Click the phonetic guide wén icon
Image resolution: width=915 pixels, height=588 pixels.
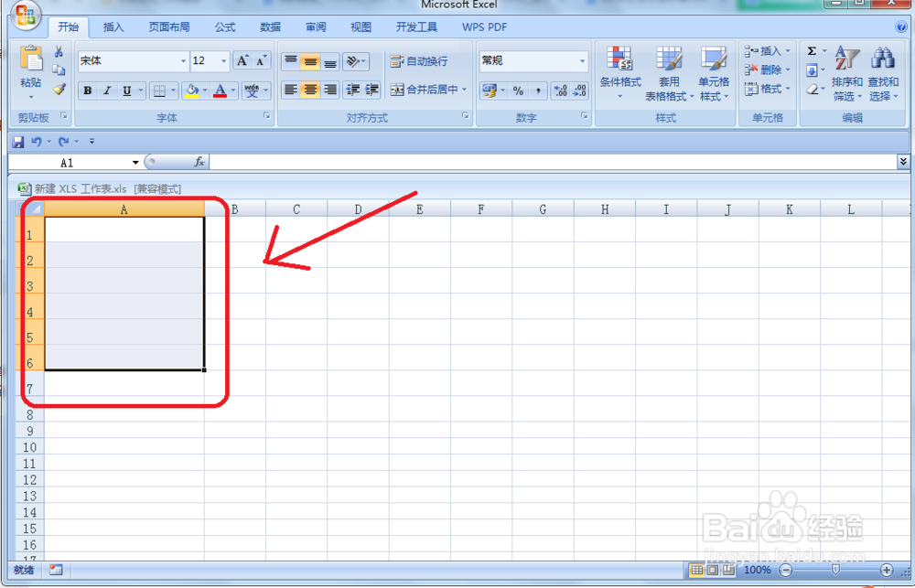[x=252, y=91]
